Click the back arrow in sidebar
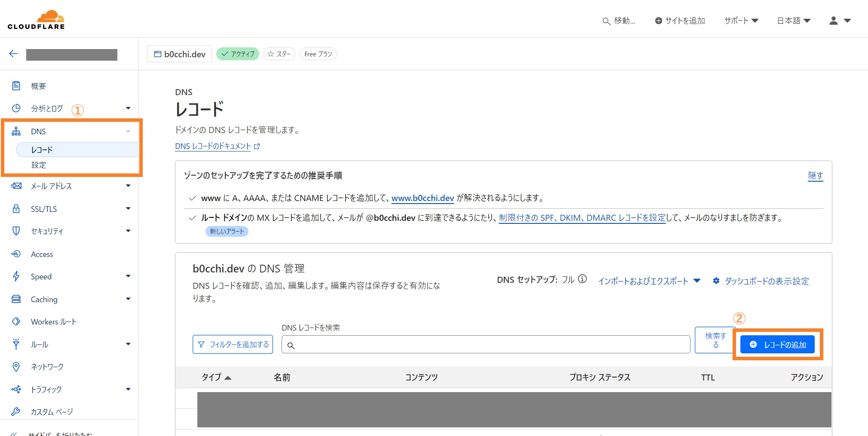The width and height of the screenshot is (868, 436). [x=13, y=54]
